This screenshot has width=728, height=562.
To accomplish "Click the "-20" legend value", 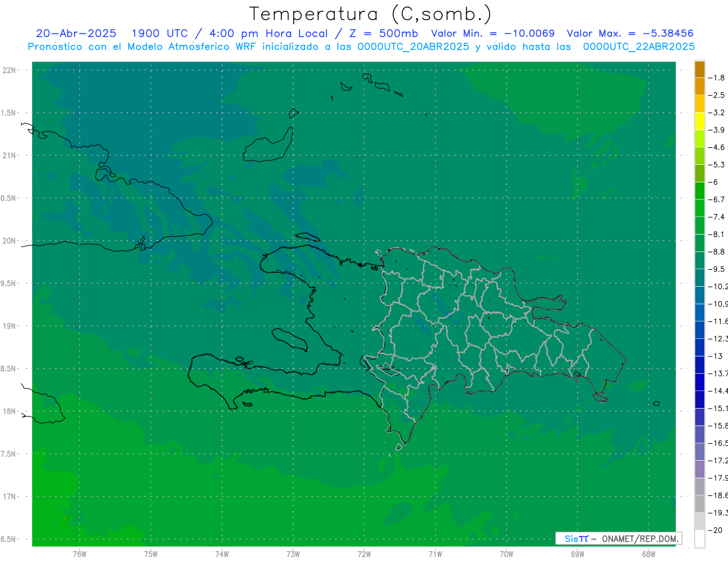I will tap(715, 530).
